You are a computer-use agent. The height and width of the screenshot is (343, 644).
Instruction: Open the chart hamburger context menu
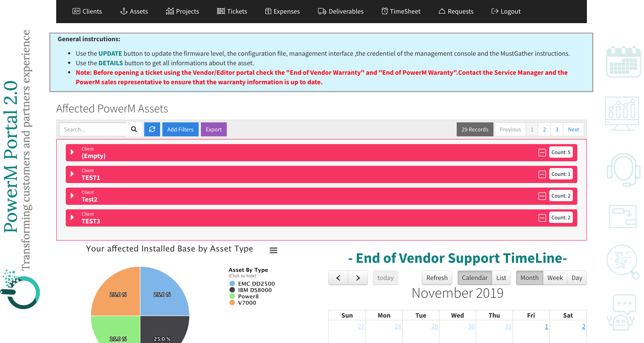[x=273, y=250]
